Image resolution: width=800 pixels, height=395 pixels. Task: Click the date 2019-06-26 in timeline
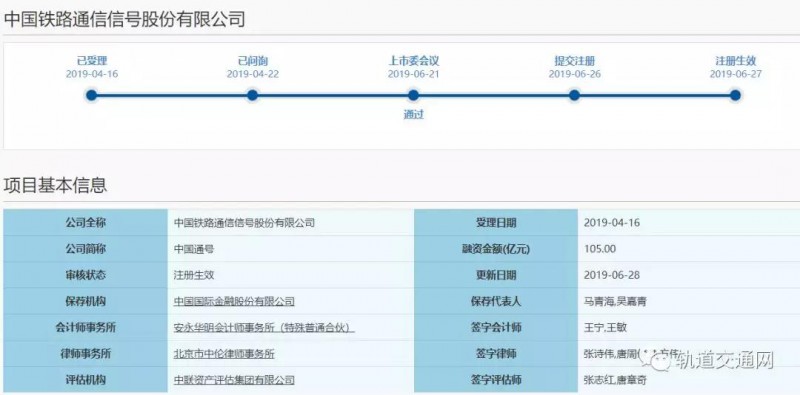(574, 75)
